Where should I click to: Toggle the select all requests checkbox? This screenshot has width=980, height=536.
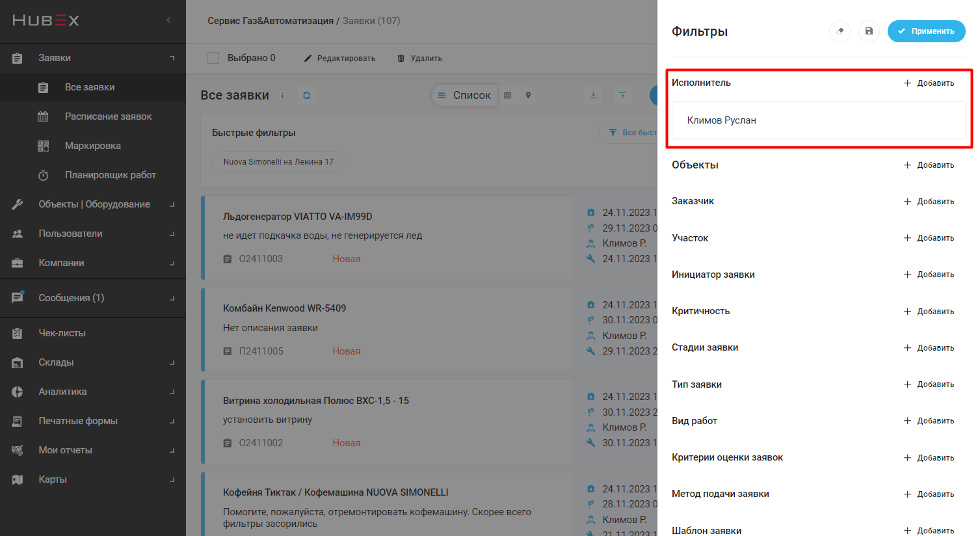coord(213,58)
